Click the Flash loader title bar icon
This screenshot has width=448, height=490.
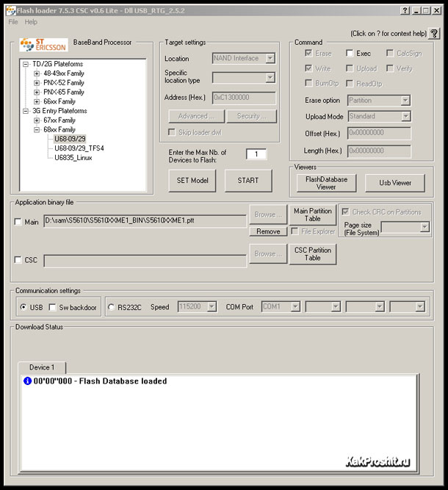tap(10, 10)
